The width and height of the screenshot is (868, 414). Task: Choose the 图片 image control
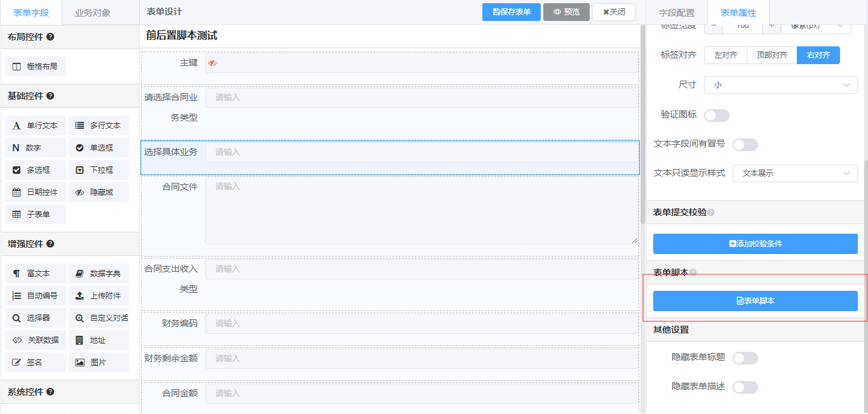click(x=98, y=362)
